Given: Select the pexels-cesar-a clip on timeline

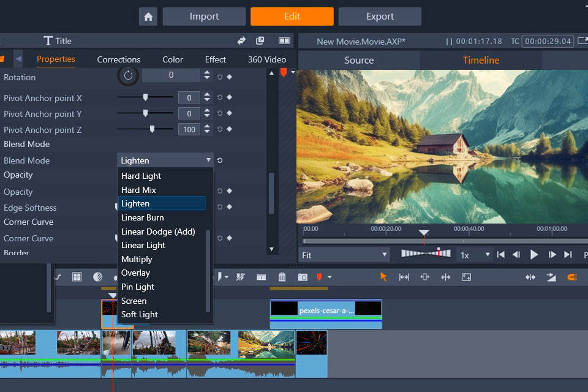Looking at the screenshot, I should pos(326,314).
